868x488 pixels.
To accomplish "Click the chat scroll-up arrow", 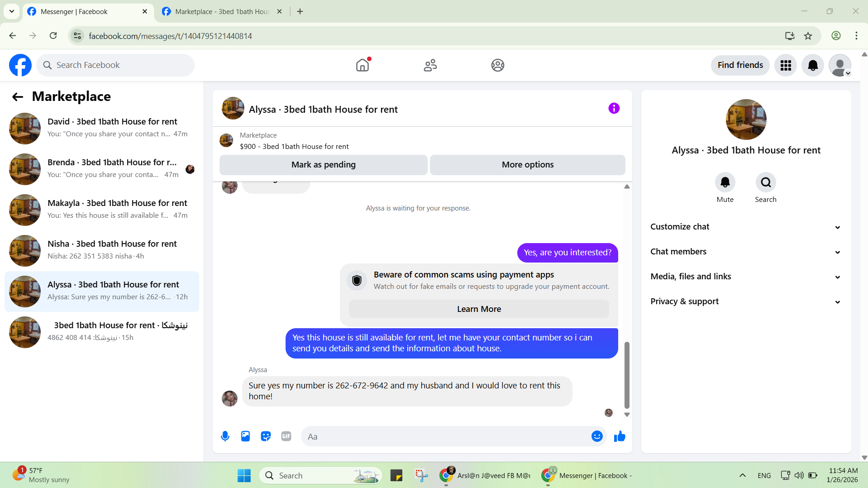I will pyautogui.click(x=627, y=187).
